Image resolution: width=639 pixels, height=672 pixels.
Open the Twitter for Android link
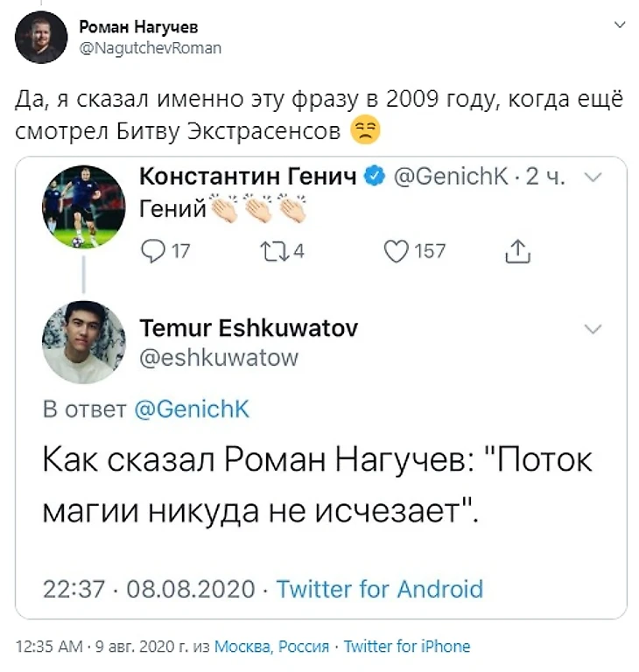tap(380, 588)
